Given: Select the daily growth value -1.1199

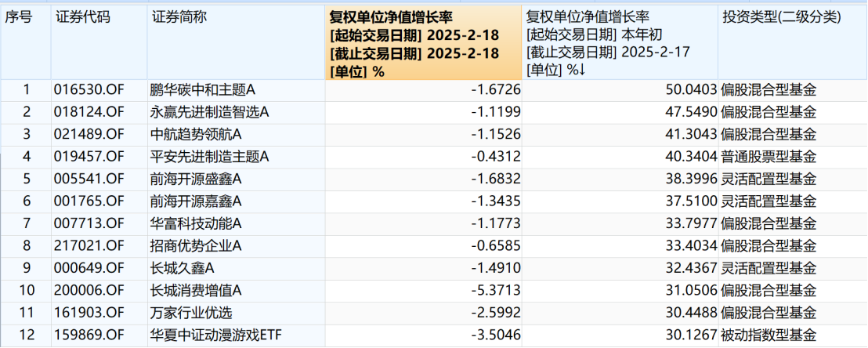Looking at the screenshot, I should click(x=496, y=113).
